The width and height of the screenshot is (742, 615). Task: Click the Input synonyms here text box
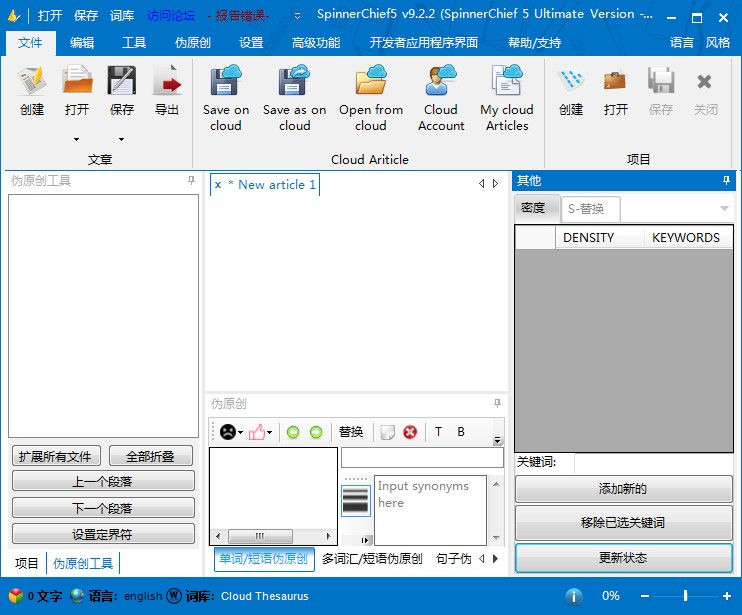[x=430, y=510]
